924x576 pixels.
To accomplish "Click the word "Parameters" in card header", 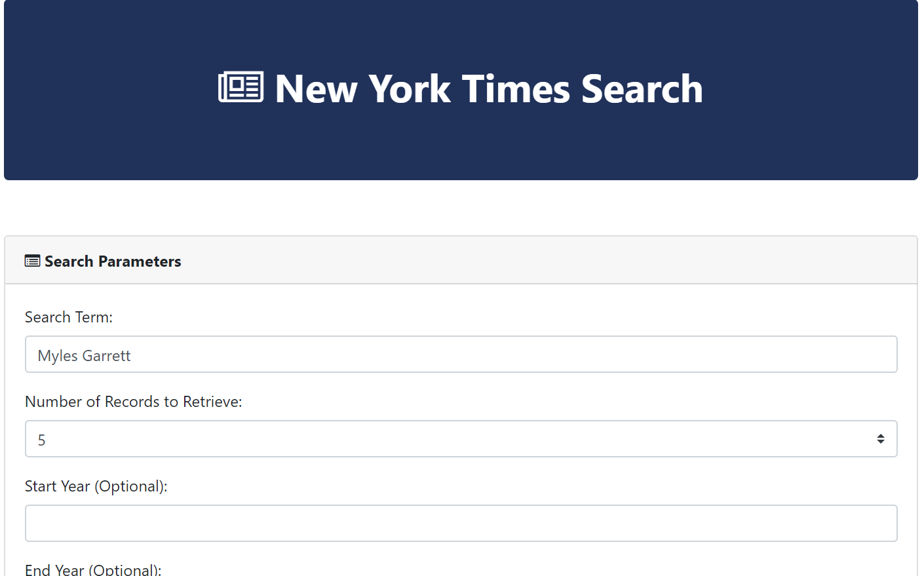I will pos(140,261).
